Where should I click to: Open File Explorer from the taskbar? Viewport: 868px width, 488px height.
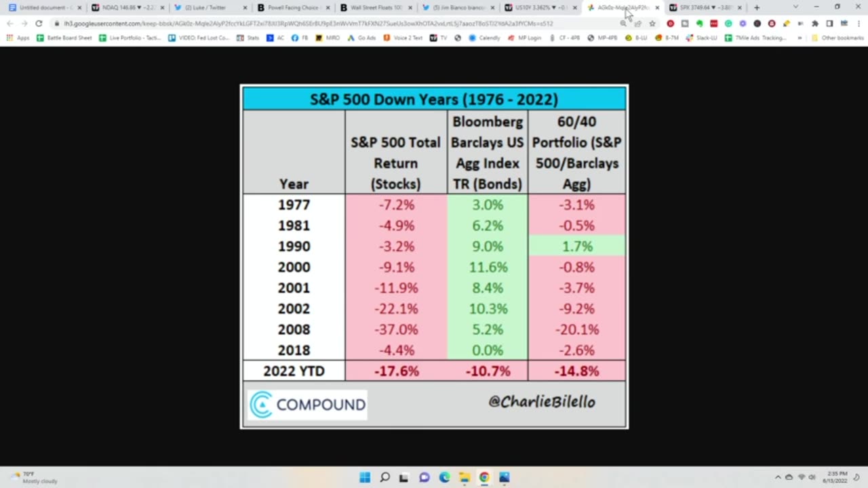(464, 477)
